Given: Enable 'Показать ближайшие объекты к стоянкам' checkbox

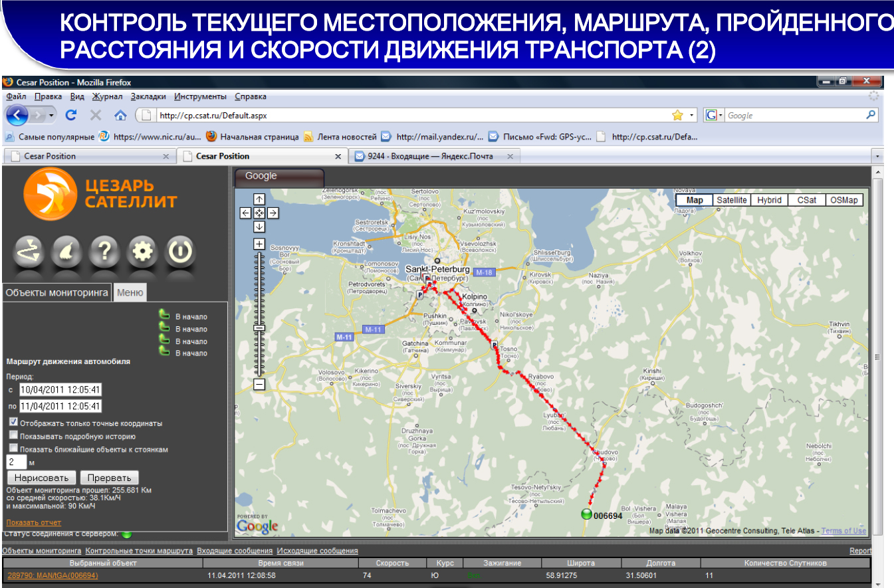Looking at the screenshot, I should click(13, 448).
